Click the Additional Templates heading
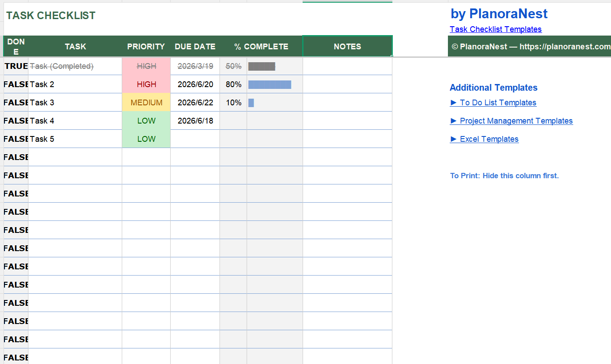Viewport: 611px width, 364px height. pos(494,88)
